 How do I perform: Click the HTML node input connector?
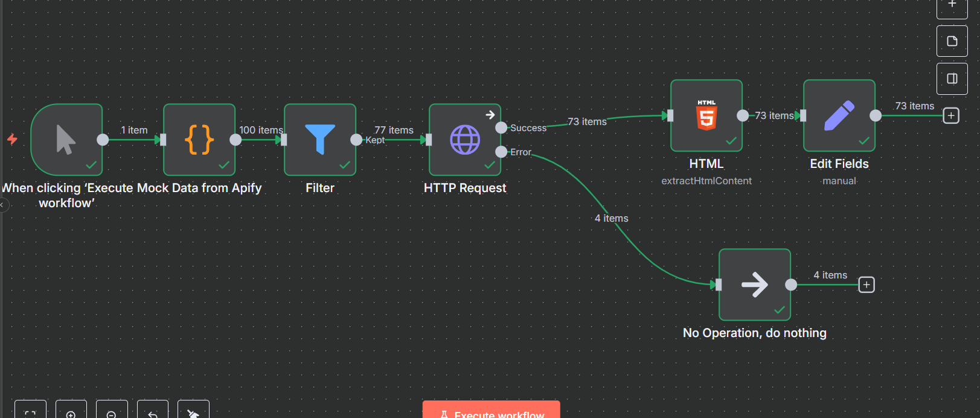click(670, 115)
